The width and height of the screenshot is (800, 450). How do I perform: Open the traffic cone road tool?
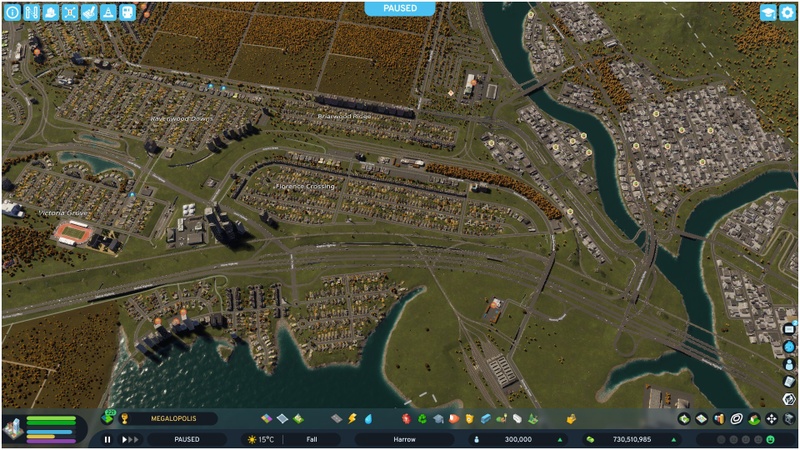[108, 12]
